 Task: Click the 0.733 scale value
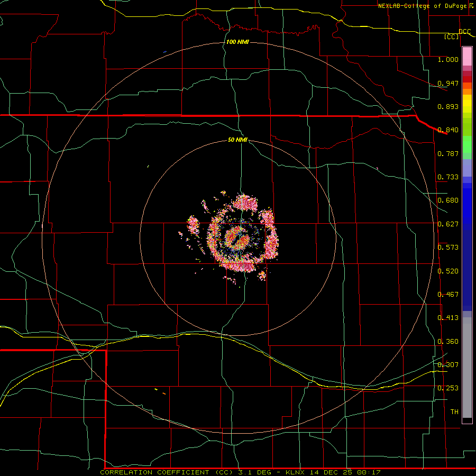click(x=448, y=177)
